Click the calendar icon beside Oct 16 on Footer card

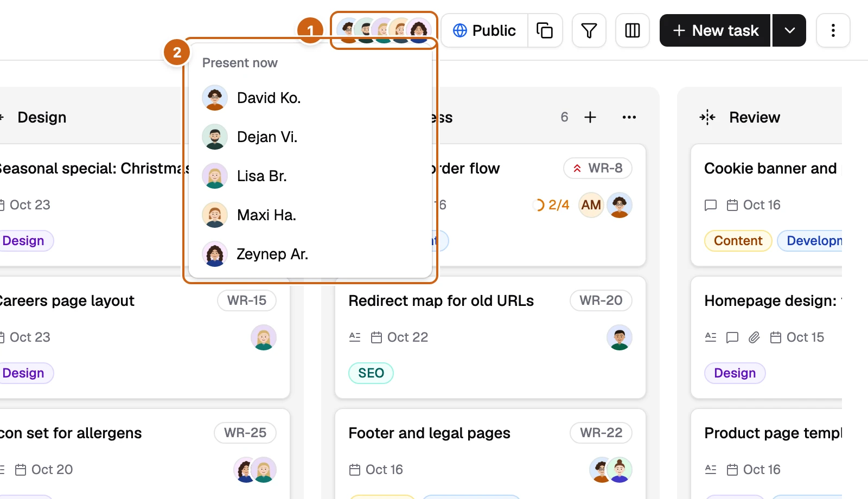355,470
